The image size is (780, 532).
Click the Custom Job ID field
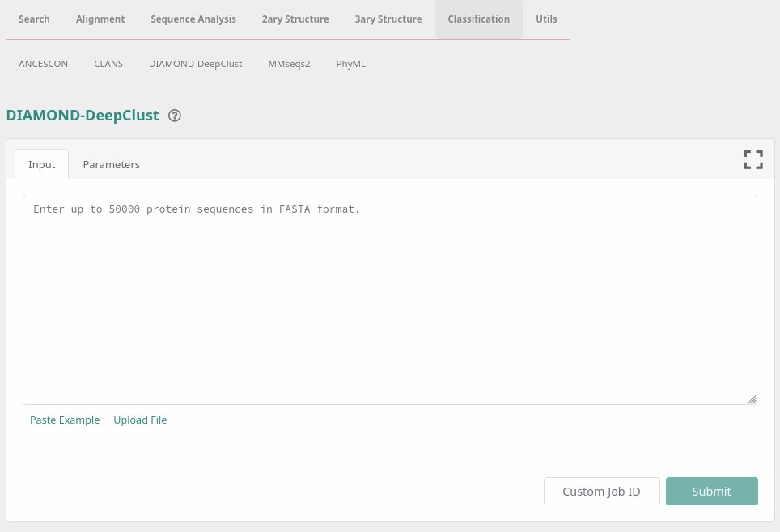click(602, 492)
